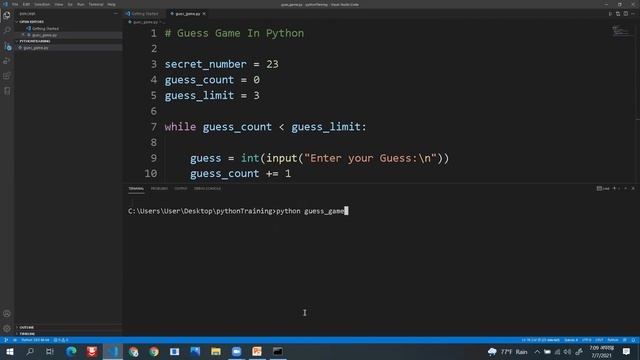
Task: Open editor more actions menu
Action: (x=633, y=13)
